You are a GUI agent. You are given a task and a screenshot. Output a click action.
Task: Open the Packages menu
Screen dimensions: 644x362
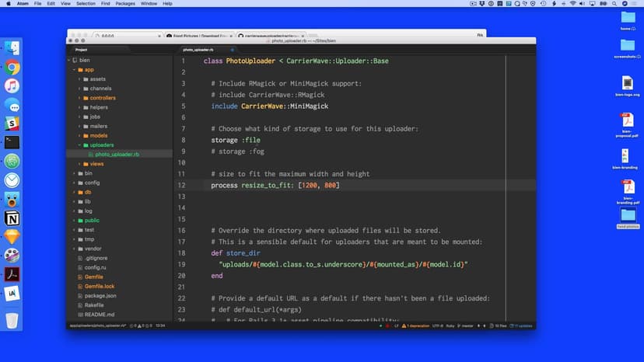125,4
